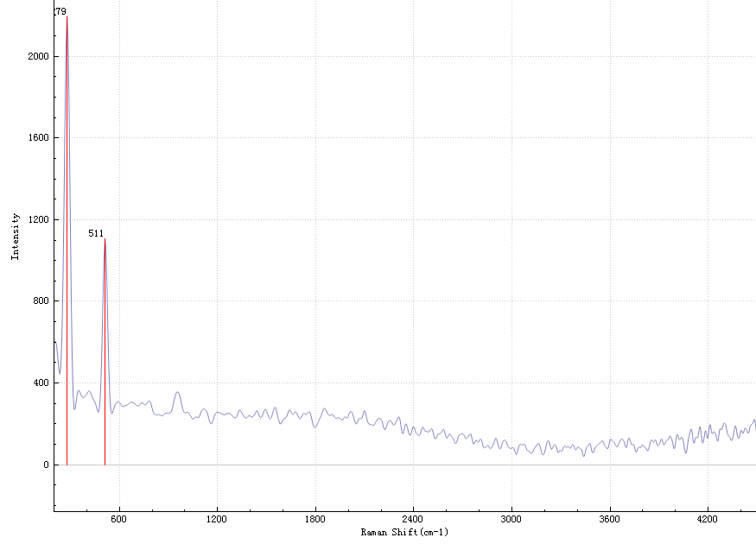Click the 511 peak label
This screenshot has width=756, height=544.
click(x=96, y=233)
